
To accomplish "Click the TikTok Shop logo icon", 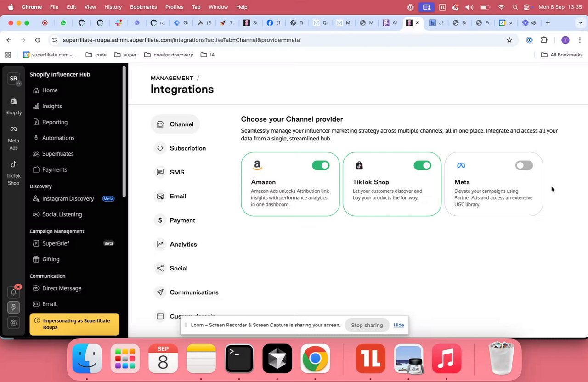I will pyautogui.click(x=359, y=165).
